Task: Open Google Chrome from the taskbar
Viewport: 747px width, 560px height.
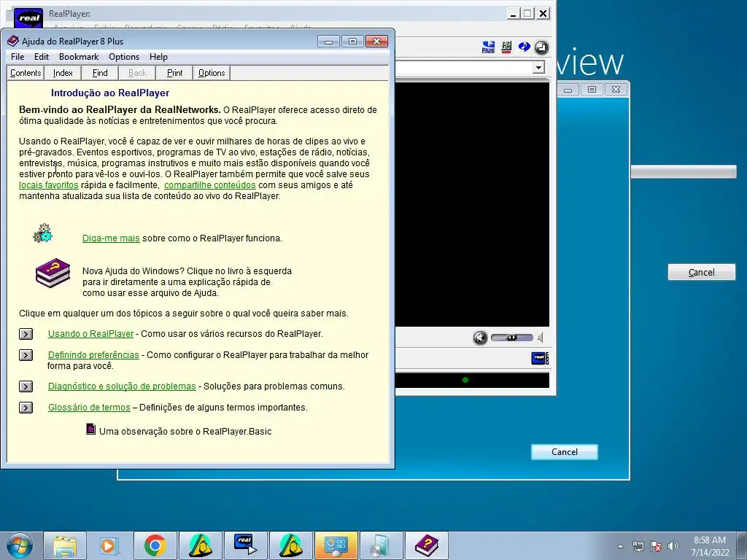Action: 155,545
